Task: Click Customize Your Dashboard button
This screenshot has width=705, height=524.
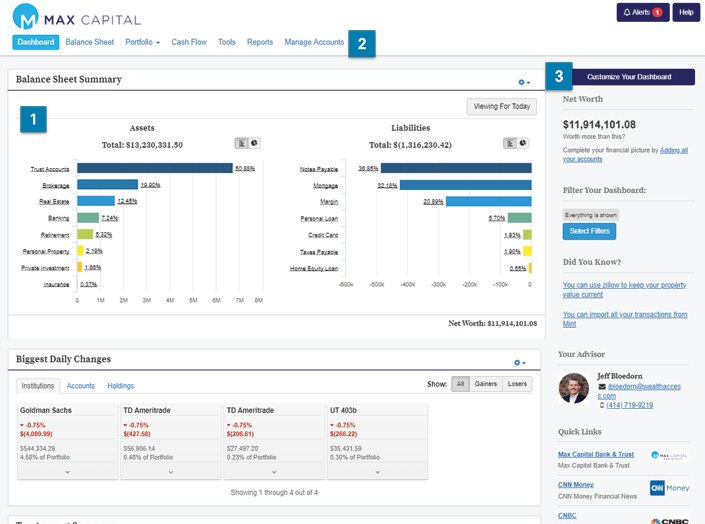Action: pyautogui.click(x=628, y=77)
